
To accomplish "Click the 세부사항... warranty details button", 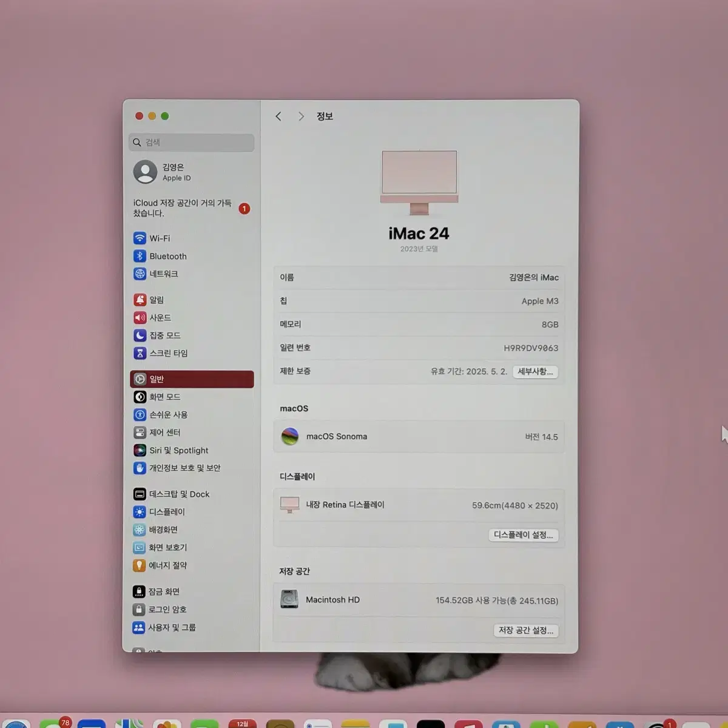I will click(x=535, y=371).
